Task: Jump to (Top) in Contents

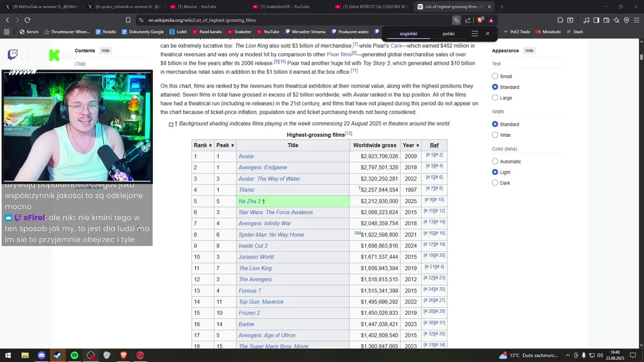Action: pyautogui.click(x=80, y=64)
